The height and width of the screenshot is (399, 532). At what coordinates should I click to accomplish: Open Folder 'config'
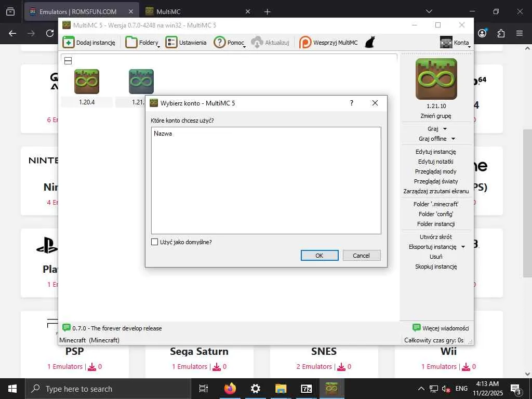point(436,214)
